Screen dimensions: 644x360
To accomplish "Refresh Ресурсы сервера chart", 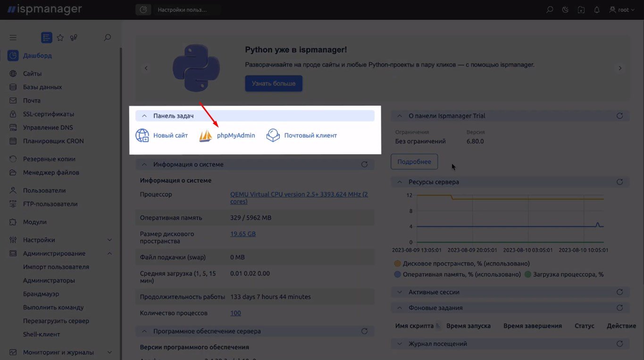I will tap(620, 182).
